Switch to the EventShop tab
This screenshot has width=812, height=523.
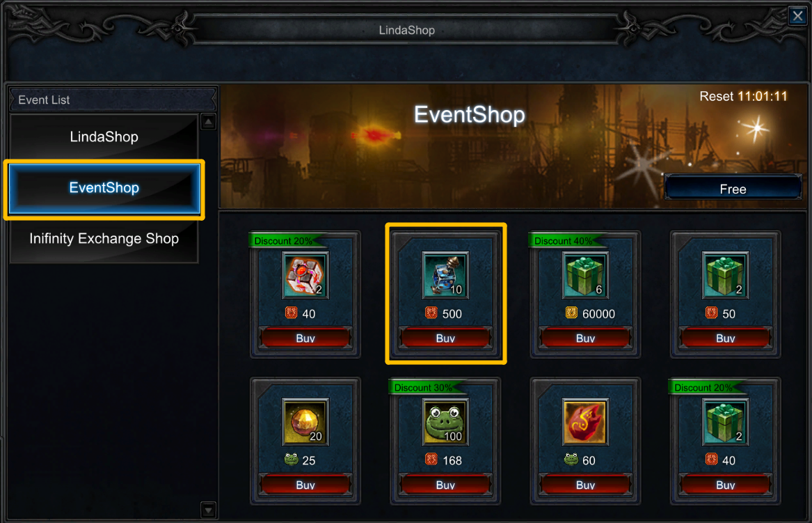(104, 187)
